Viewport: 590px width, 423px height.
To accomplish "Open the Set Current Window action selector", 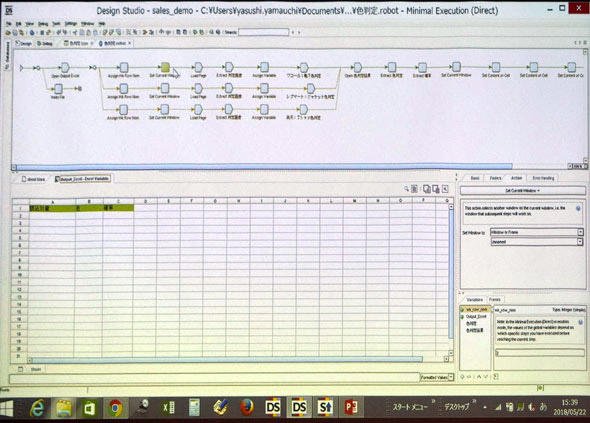I will click(x=522, y=190).
